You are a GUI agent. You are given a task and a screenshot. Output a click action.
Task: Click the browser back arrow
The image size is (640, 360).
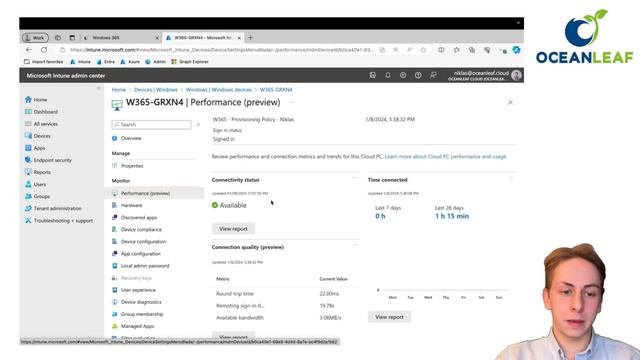click(29, 50)
